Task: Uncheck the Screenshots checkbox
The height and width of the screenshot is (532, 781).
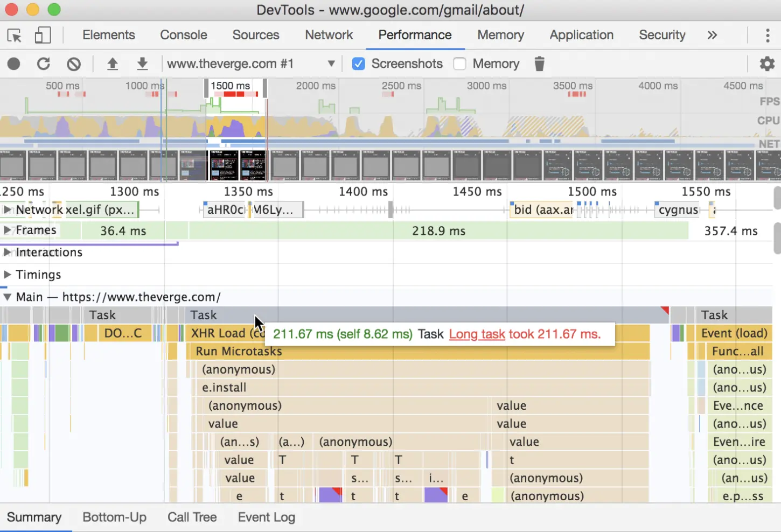Action: point(358,64)
